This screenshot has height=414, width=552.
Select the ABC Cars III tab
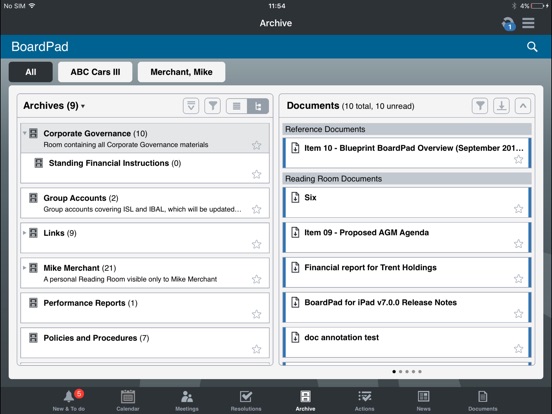click(95, 72)
